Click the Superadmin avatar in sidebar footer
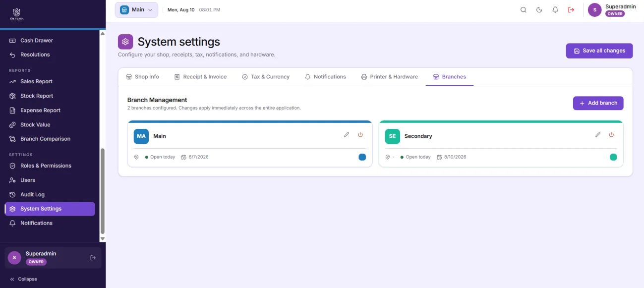This screenshot has height=288, width=644. click(x=14, y=258)
